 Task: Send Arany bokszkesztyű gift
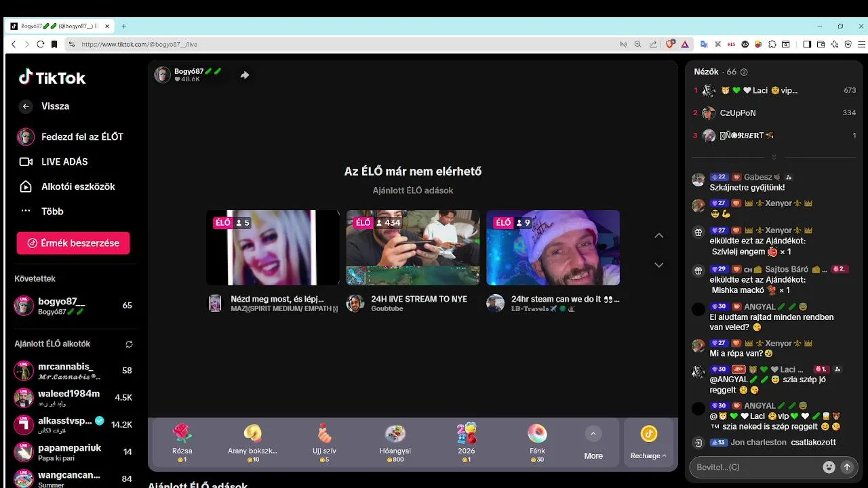pyautogui.click(x=252, y=442)
